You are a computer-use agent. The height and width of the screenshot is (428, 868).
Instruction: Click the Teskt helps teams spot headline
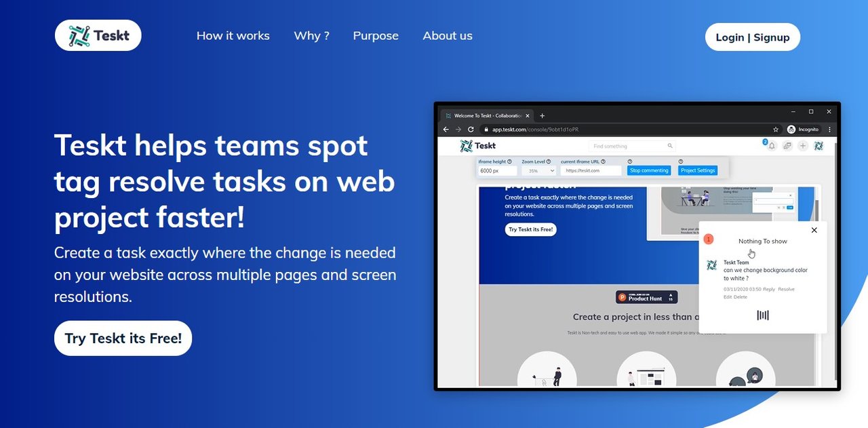click(224, 181)
